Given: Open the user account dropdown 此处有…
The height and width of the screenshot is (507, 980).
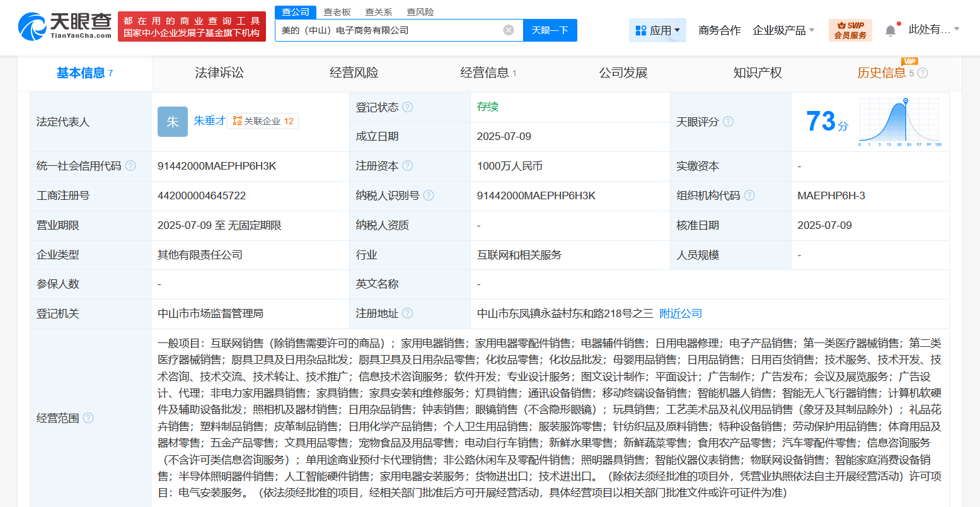Looking at the screenshot, I should click(933, 30).
